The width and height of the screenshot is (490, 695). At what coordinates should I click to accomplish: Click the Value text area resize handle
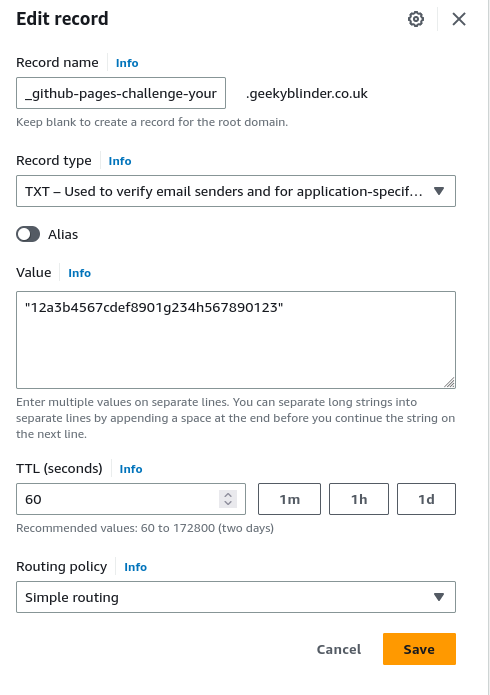click(449, 383)
